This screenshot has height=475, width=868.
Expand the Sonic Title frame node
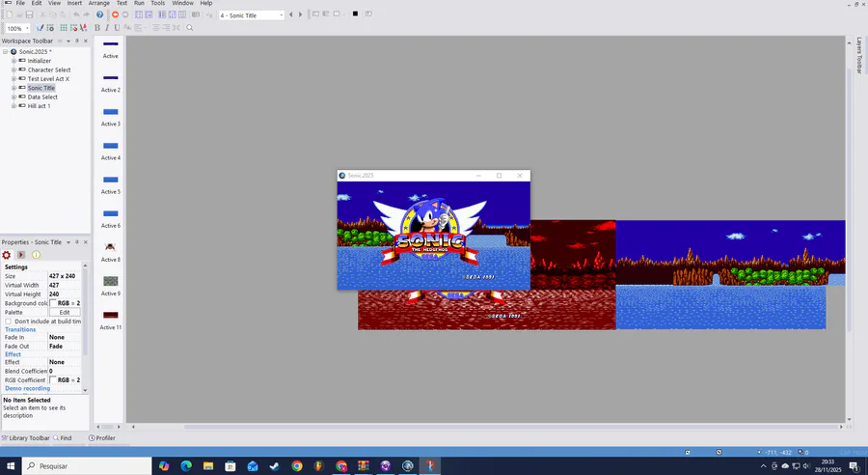tap(14, 88)
